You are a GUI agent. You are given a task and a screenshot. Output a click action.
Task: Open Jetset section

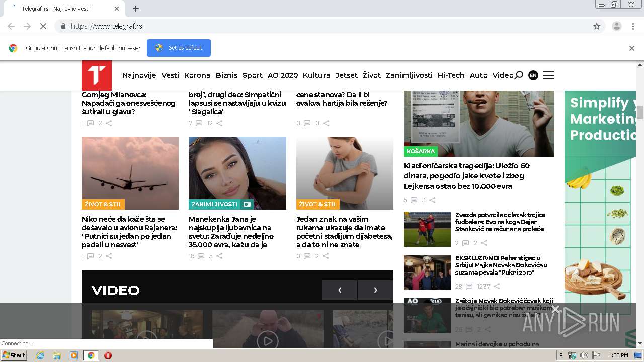347,75
